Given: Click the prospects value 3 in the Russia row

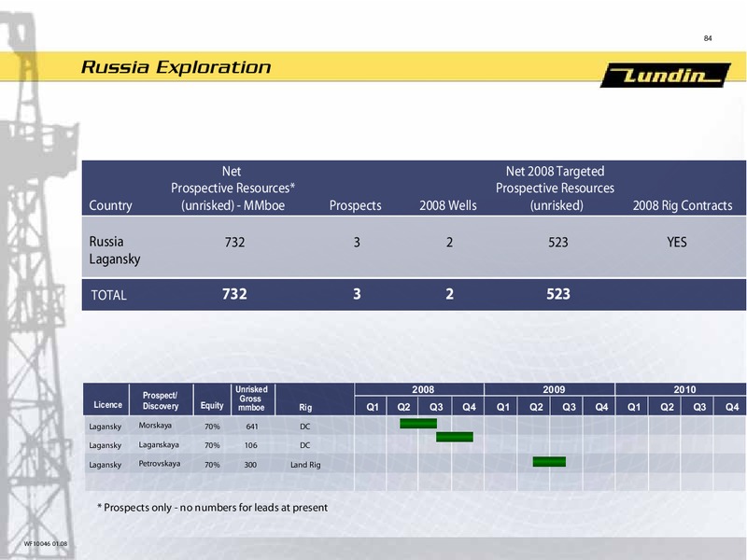Looking at the screenshot, I should click(357, 242).
